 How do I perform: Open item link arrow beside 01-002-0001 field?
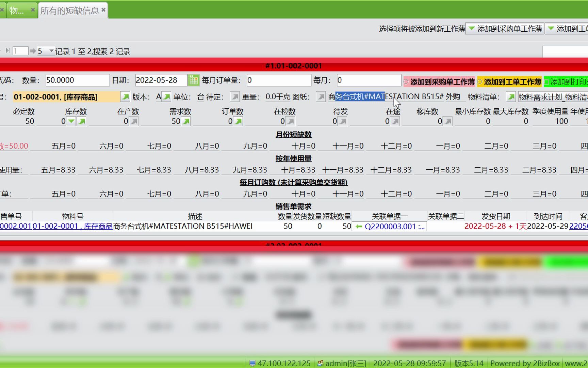(x=125, y=97)
